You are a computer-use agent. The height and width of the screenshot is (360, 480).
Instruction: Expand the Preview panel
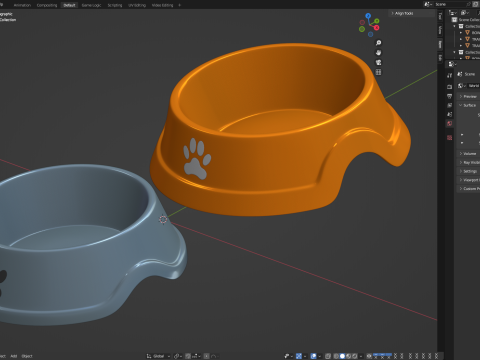pyautogui.click(x=468, y=96)
